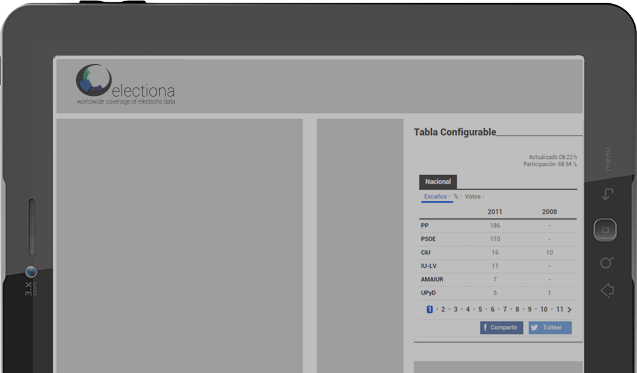Click the electiona wordmark text

point(143,91)
